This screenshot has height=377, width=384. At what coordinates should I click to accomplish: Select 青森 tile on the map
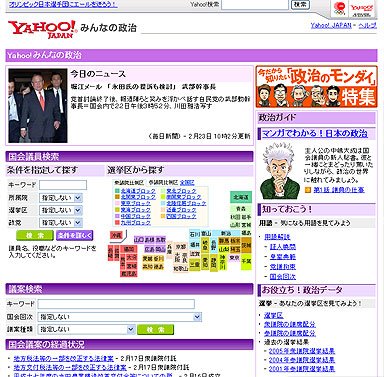240,208
